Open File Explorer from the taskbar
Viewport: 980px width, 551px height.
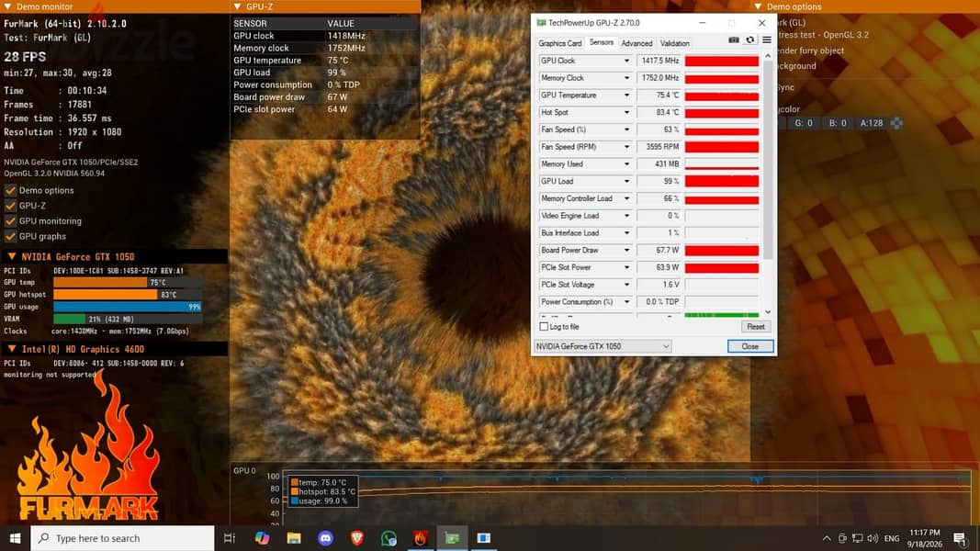pyautogui.click(x=294, y=538)
